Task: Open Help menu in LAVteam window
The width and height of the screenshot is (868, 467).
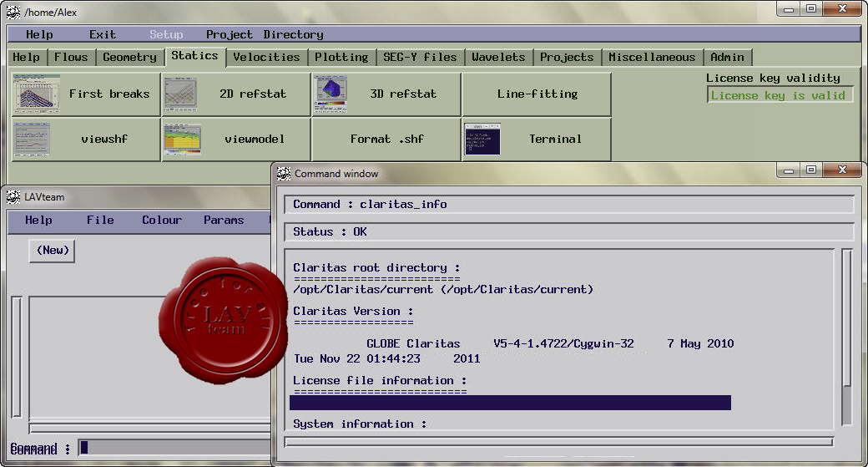Action: click(38, 220)
